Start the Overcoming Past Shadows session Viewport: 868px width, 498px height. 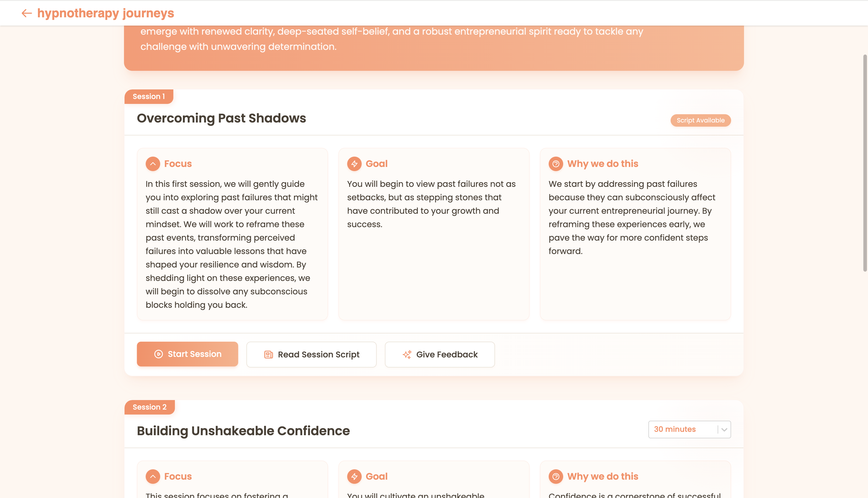(x=187, y=354)
